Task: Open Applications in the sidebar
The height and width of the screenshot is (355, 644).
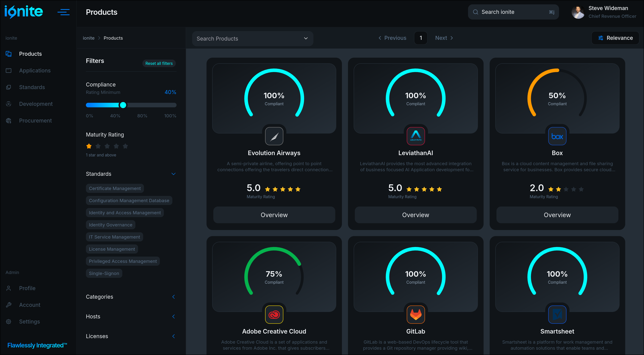Action: 35,71
